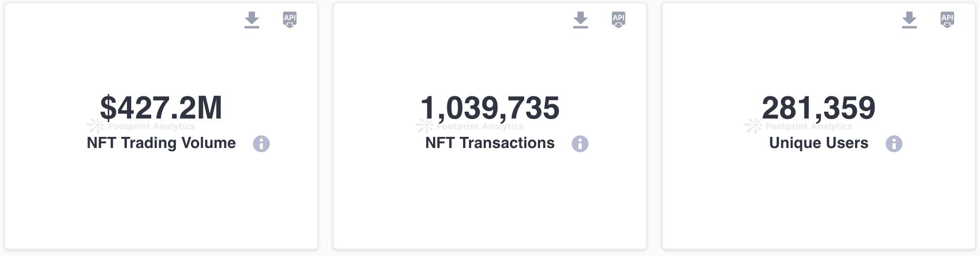The image size is (980, 256).
Task: Select the NFT Trading Volume label
Action: point(161,143)
